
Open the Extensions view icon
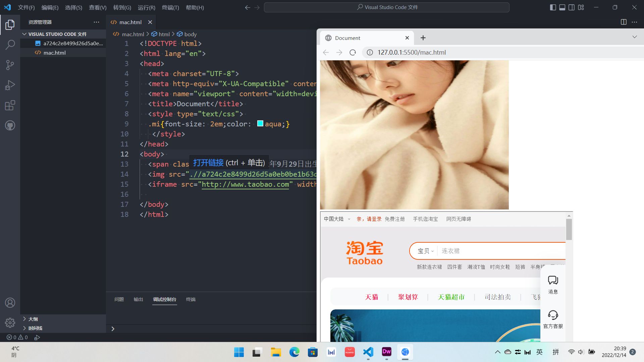pyautogui.click(x=10, y=105)
